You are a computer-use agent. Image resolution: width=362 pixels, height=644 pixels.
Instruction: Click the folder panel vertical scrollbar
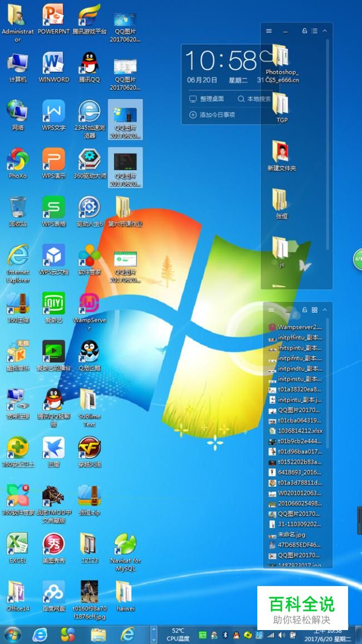[x=327, y=144]
